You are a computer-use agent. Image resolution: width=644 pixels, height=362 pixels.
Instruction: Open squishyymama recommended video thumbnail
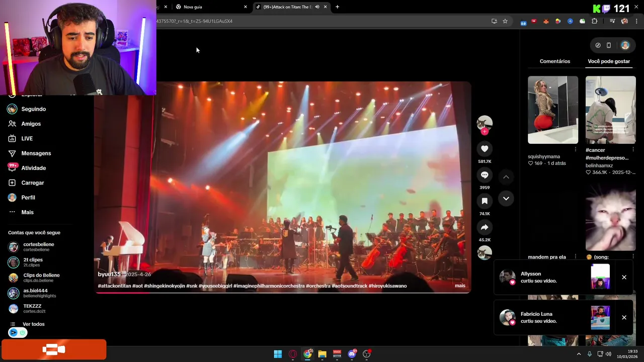553,110
